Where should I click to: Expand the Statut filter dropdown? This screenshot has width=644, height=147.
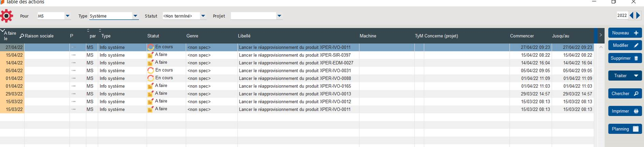click(x=203, y=16)
